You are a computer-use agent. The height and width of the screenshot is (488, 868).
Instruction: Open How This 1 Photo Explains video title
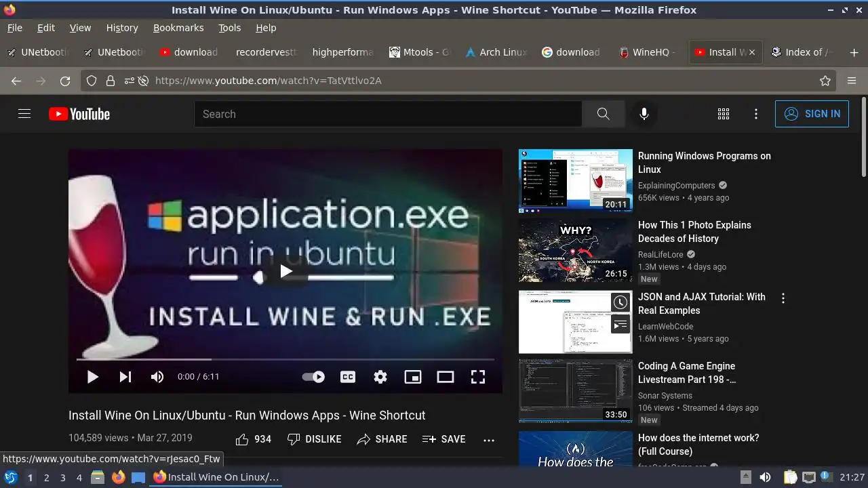point(694,232)
